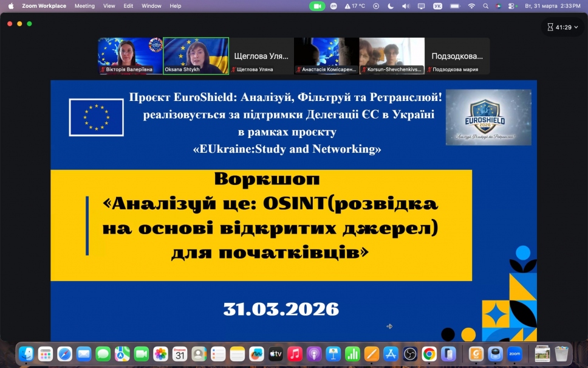Click the volume speaker icon in menu bar

(404, 6)
